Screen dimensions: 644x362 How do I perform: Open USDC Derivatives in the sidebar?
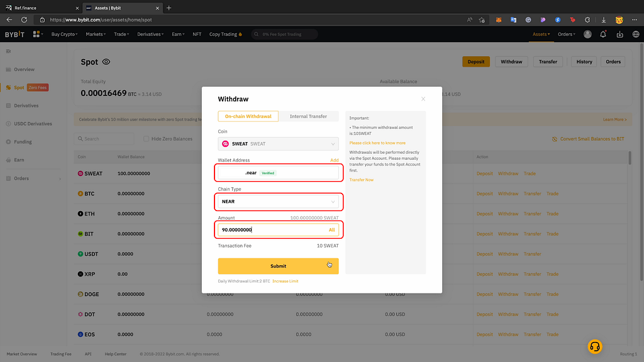coord(33,124)
